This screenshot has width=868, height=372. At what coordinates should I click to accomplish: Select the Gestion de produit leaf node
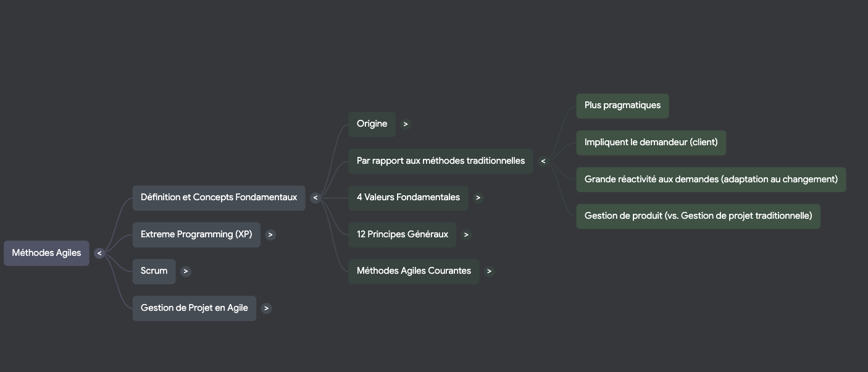coord(698,216)
